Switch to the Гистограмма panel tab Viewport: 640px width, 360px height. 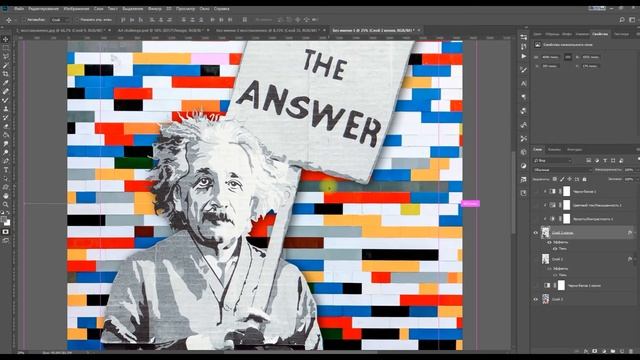(621, 34)
